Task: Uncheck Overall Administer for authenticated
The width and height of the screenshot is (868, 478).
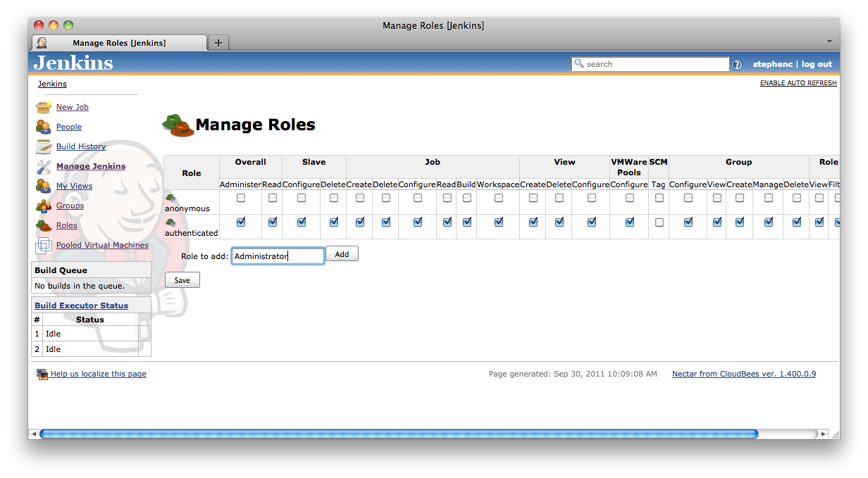Action: (241, 222)
